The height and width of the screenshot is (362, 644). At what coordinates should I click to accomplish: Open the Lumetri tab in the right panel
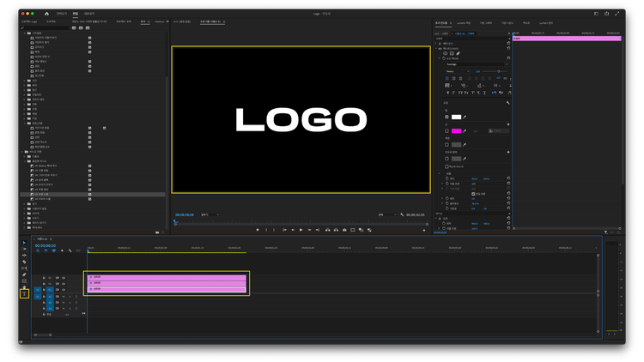point(463,23)
